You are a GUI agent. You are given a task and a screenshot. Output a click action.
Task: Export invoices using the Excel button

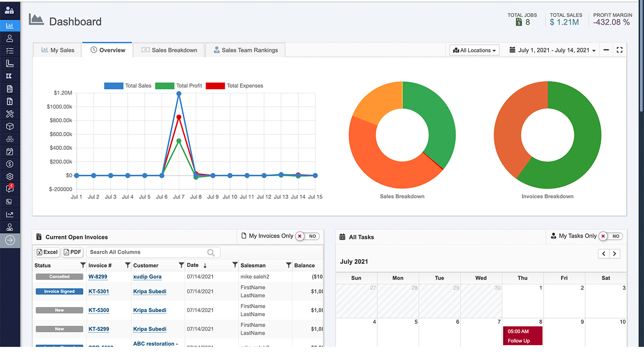pyautogui.click(x=47, y=252)
